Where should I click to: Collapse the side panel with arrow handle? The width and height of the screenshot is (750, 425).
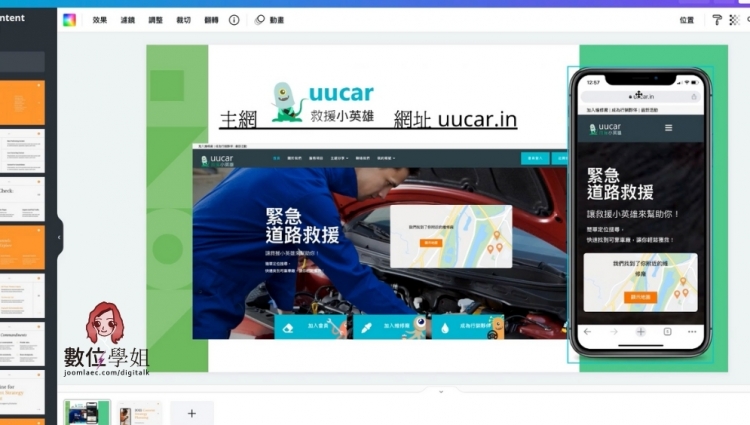(59, 237)
